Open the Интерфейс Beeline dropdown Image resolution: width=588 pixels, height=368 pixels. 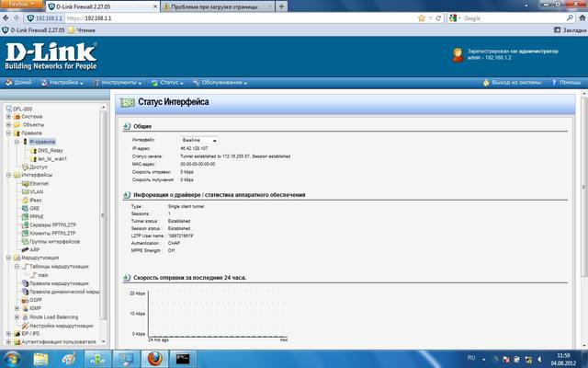[x=199, y=140]
